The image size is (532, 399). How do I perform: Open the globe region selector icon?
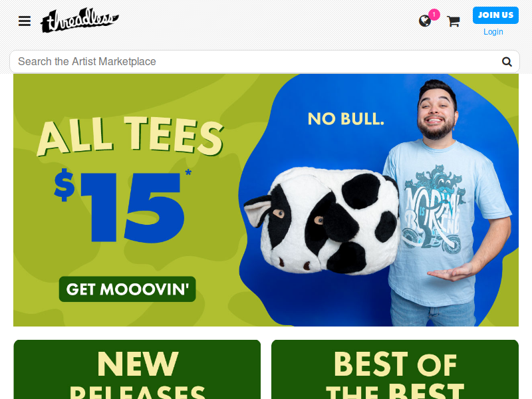[x=425, y=21]
